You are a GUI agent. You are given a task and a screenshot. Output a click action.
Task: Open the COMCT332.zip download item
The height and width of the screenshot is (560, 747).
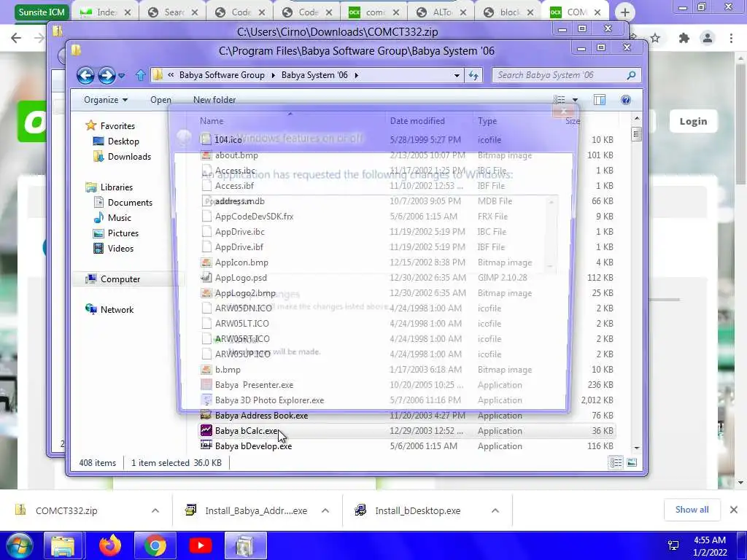66,510
